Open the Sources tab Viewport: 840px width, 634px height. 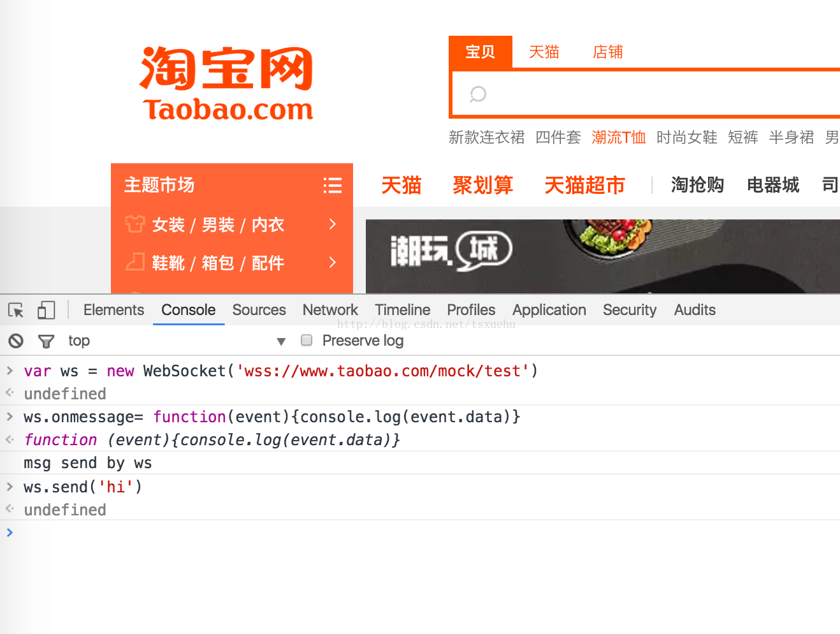tap(259, 310)
